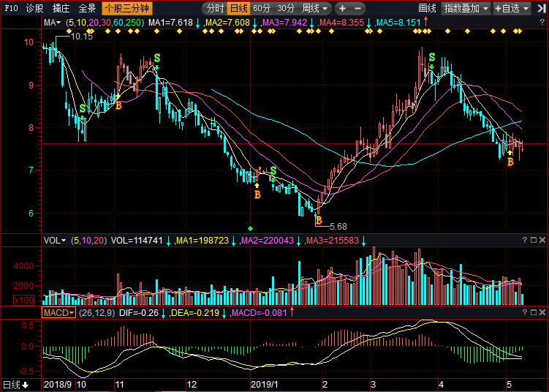
Task: Open help for the VOL panel
Action: click(524, 240)
